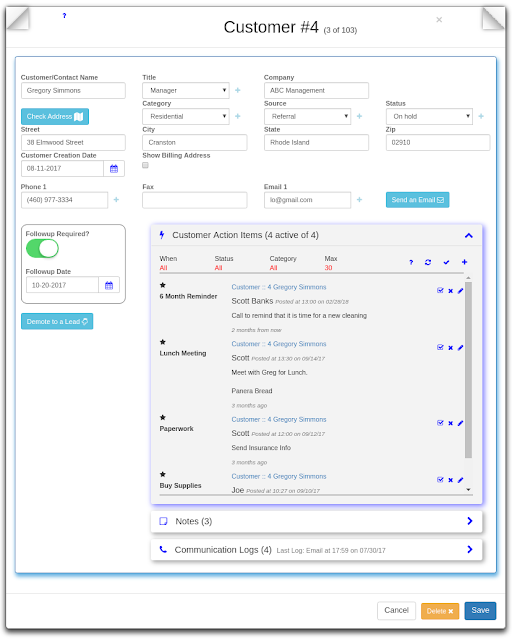
Task: Click the orange Delete button
Action: (x=440, y=611)
